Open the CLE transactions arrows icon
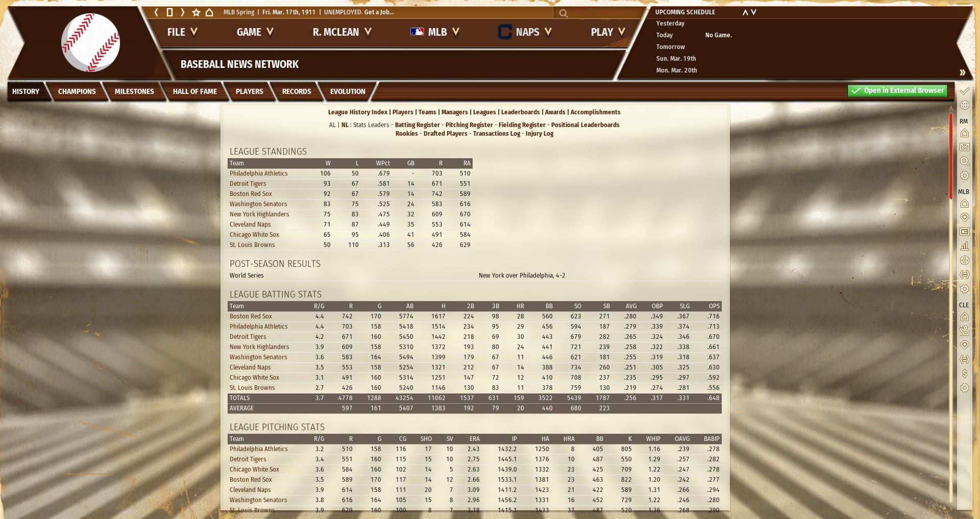The image size is (980, 519). coord(964,359)
